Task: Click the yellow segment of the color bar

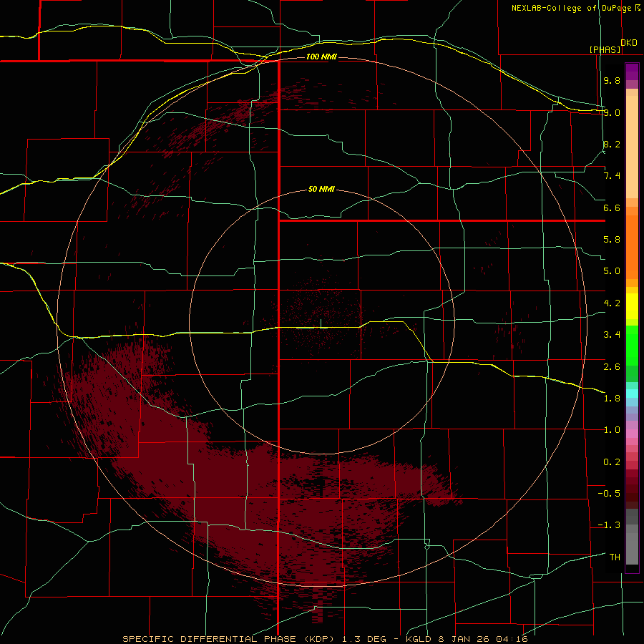Action: (632, 306)
